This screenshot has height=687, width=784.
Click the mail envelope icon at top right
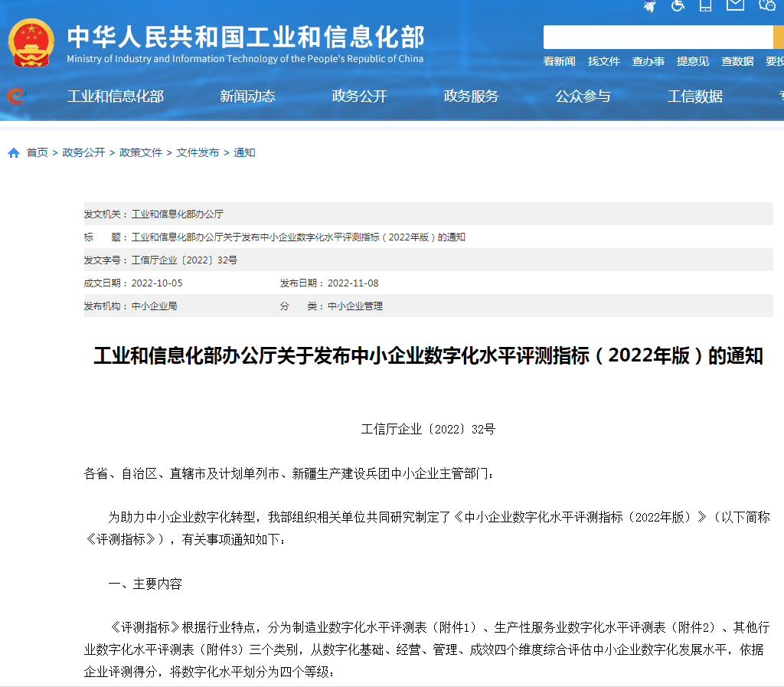coord(735,5)
